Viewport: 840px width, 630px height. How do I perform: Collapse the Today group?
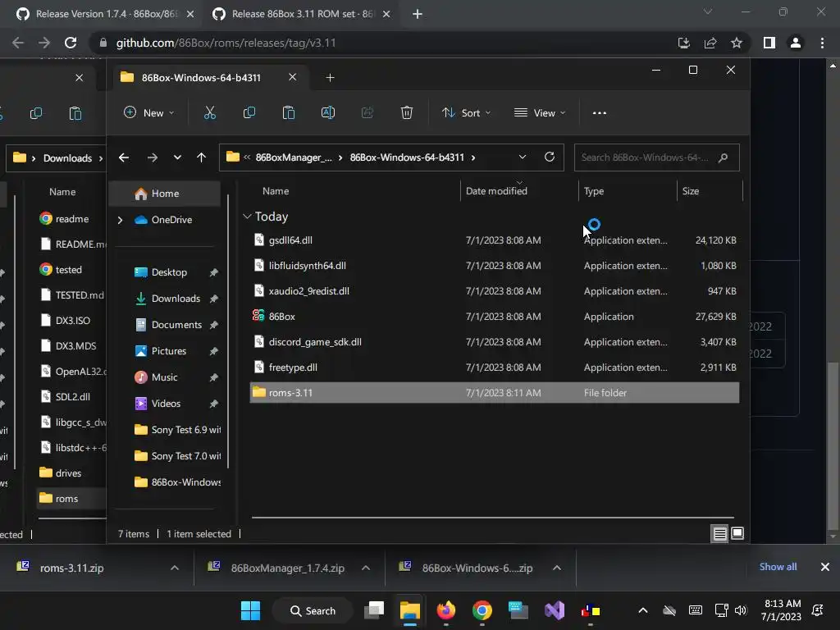click(247, 217)
